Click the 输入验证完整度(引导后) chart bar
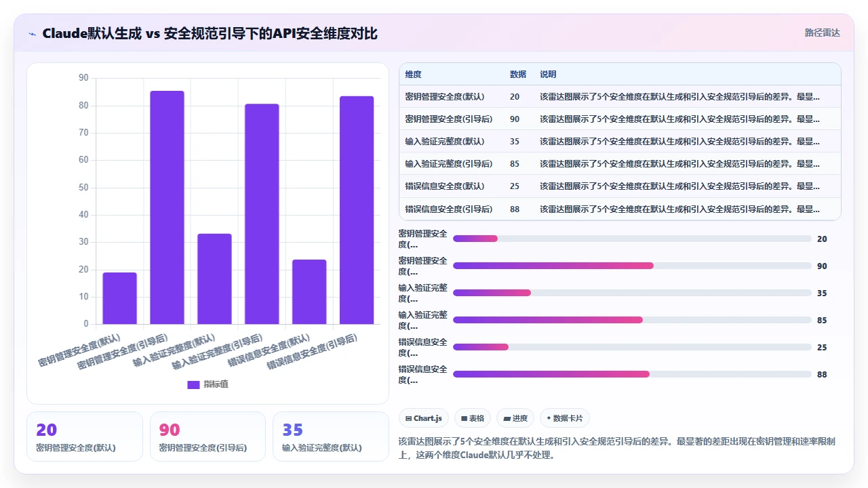 point(262,213)
